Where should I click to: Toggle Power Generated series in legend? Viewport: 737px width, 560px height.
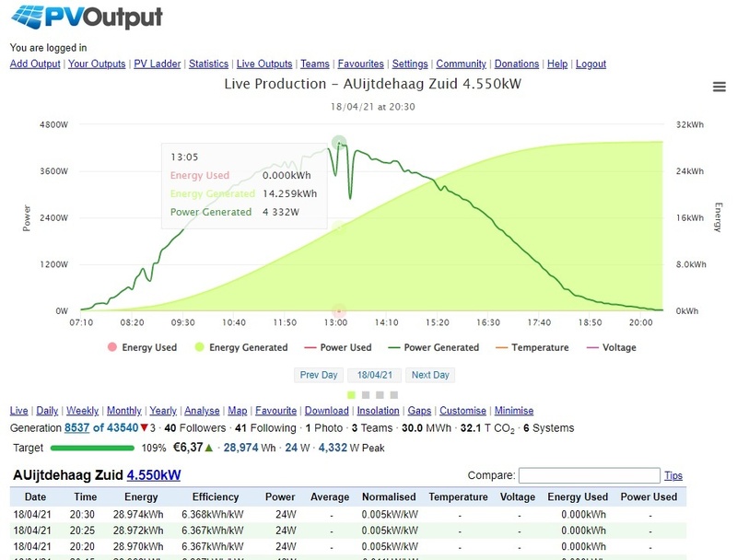[433, 347]
